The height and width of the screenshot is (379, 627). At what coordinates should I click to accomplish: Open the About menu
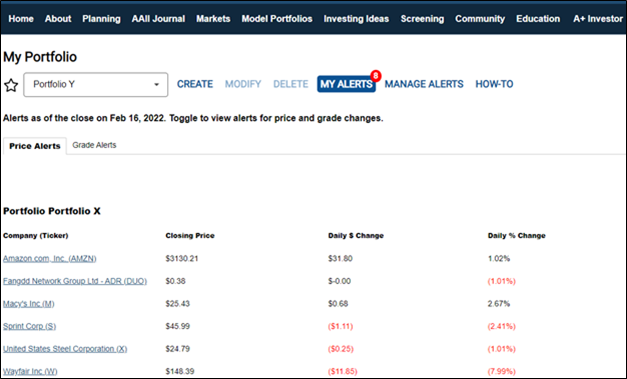coord(58,19)
